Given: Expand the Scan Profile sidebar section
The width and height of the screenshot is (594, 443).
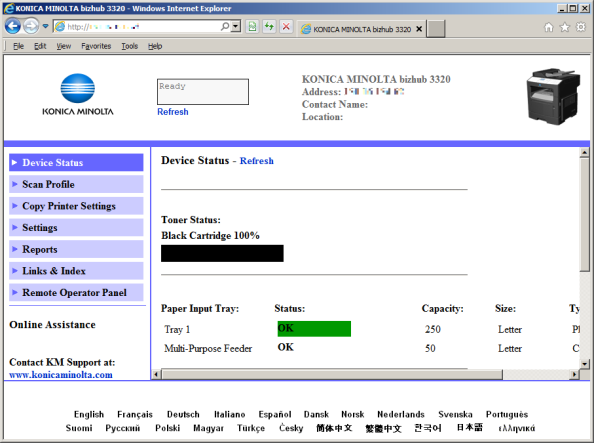Looking at the screenshot, I should click(76, 184).
